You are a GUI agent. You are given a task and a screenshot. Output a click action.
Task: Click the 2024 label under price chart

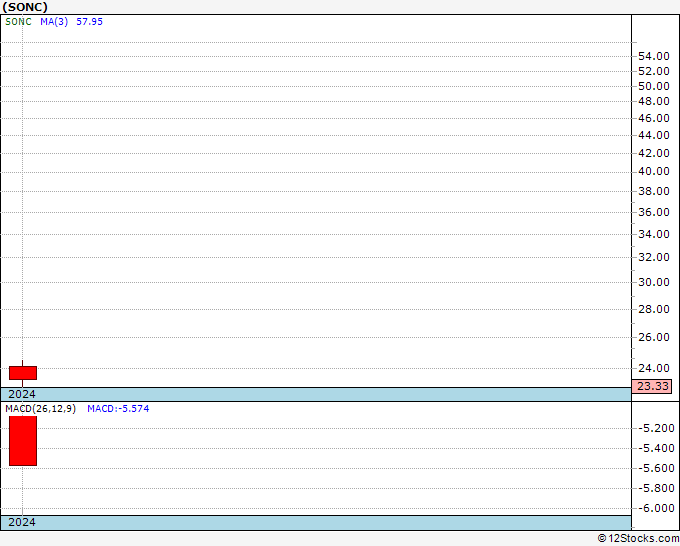coord(22,394)
